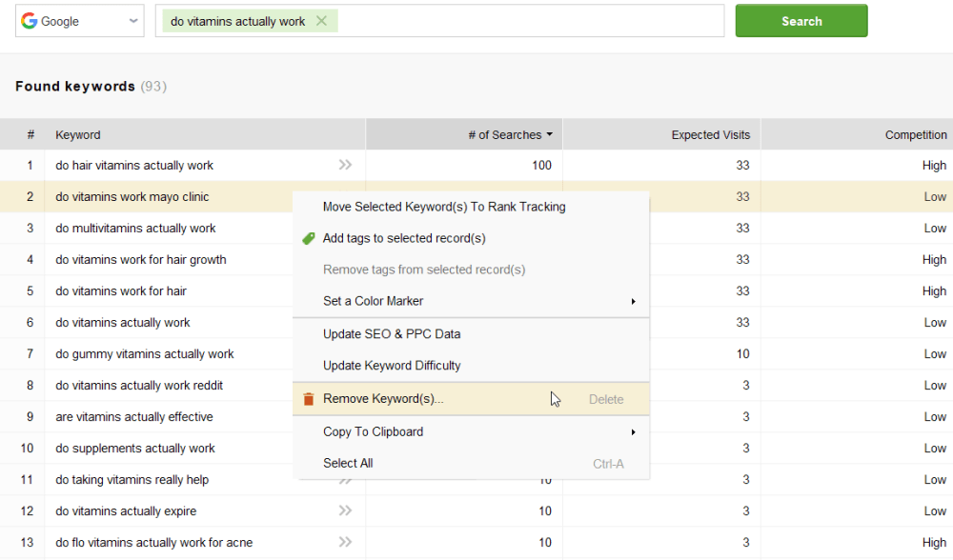Choose Remove Keyword(s)... from the context menu
This screenshot has height=560, width=953.
pos(471,399)
